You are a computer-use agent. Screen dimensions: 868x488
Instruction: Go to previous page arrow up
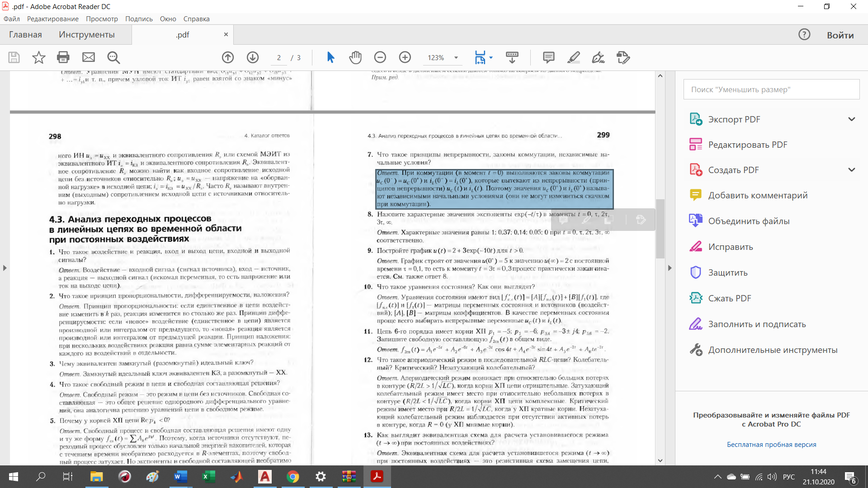228,57
